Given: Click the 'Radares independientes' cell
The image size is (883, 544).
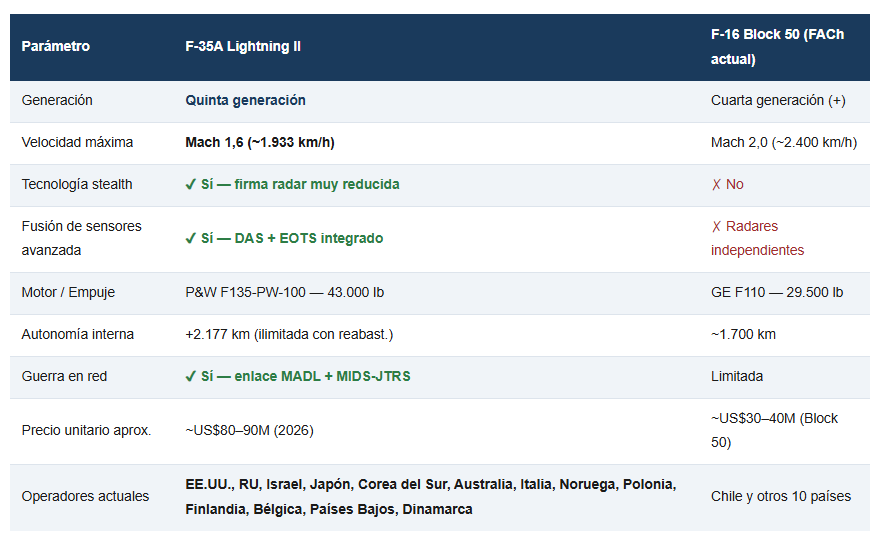Looking at the screenshot, I should click(x=757, y=238).
